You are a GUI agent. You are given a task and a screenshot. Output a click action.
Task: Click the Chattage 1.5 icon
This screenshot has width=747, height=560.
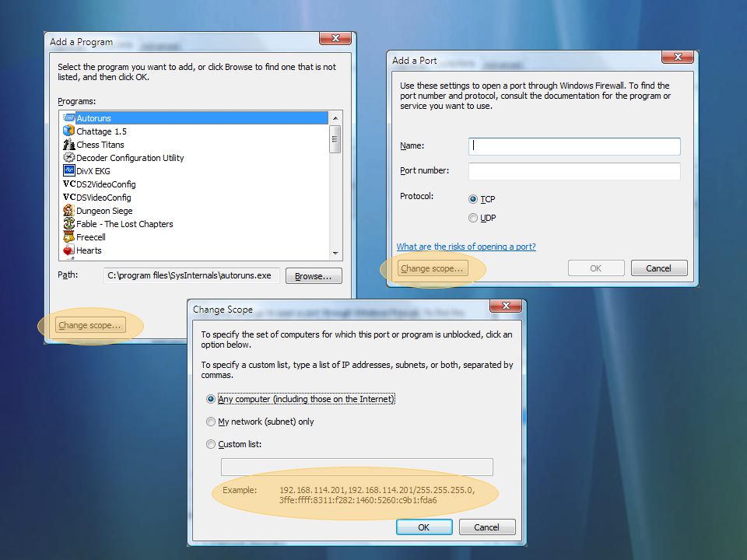point(69,131)
